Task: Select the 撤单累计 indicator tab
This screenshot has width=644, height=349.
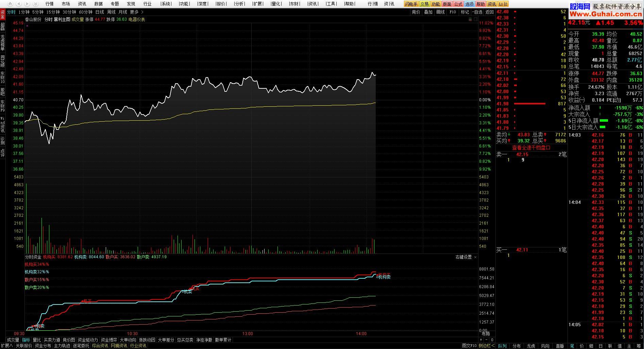Action: click(x=223, y=340)
